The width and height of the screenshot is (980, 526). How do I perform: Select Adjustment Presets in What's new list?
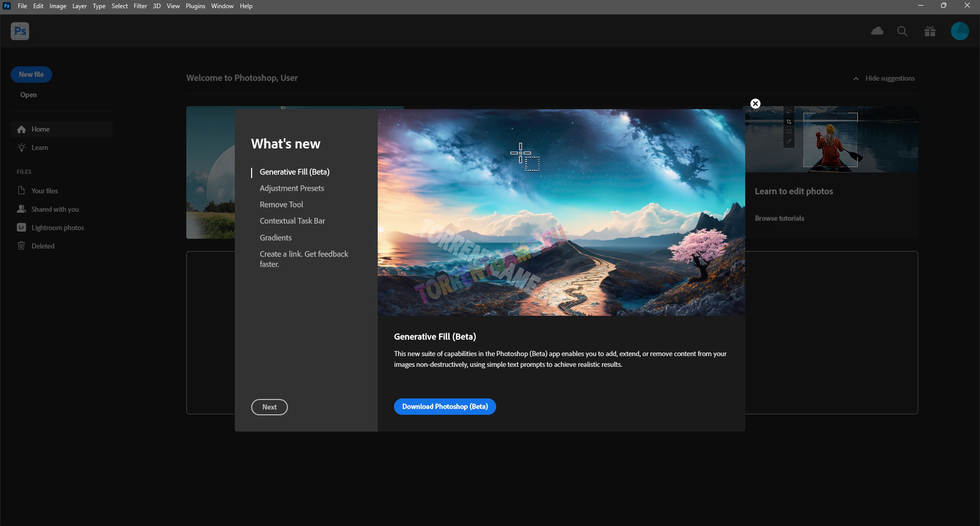click(x=291, y=188)
